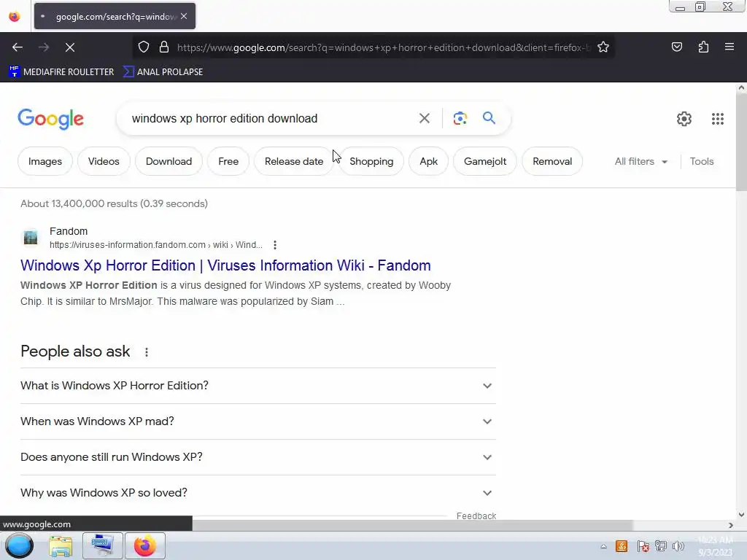The height and width of the screenshot is (560, 747).
Task: Open the Firefox extensions menu
Action: click(x=703, y=47)
